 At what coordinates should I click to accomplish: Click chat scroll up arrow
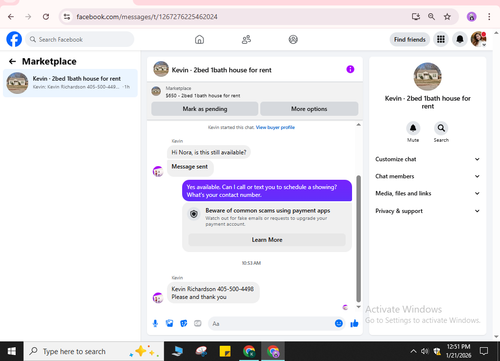(358, 125)
